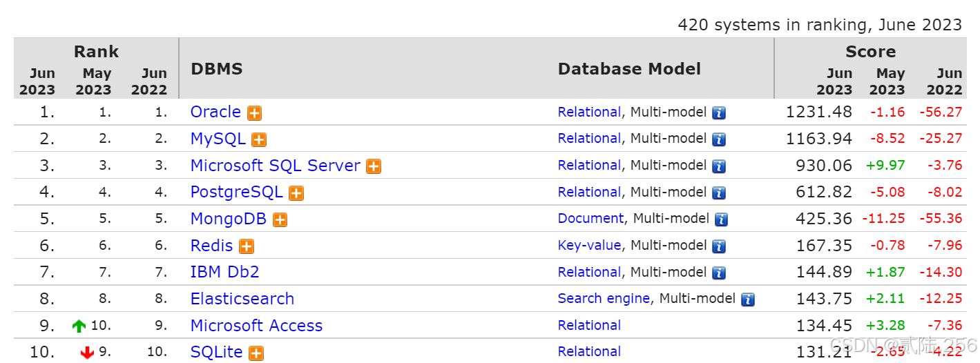Image resolution: width=980 pixels, height=363 pixels.
Task: Click Relational model link in Oracle row
Action: pyautogui.click(x=589, y=112)
